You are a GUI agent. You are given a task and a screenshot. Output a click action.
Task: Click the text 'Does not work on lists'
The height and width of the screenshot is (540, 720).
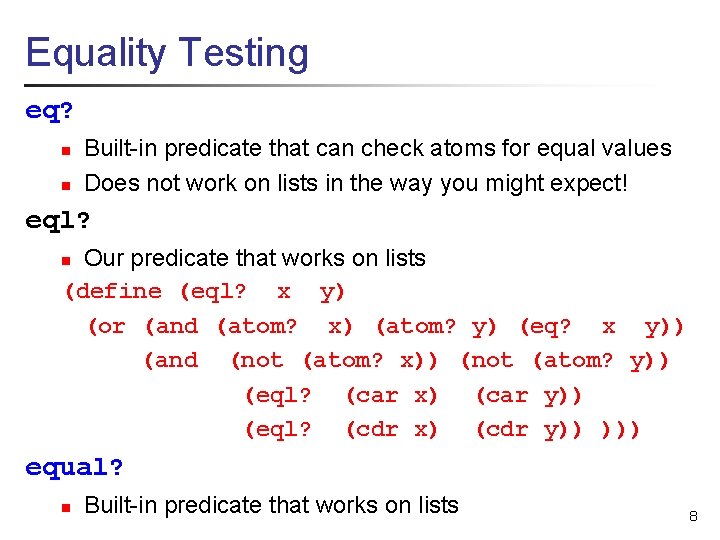point(355,183)
